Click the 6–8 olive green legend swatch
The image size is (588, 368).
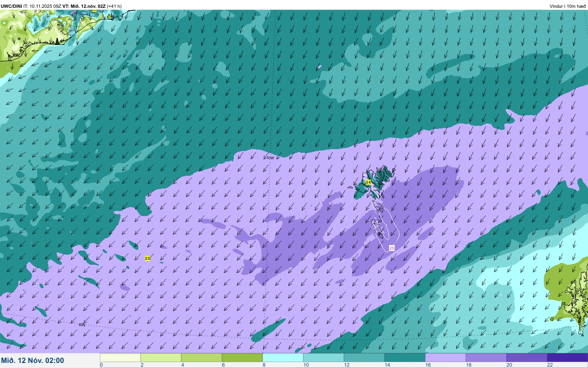[x=242, y=357]
